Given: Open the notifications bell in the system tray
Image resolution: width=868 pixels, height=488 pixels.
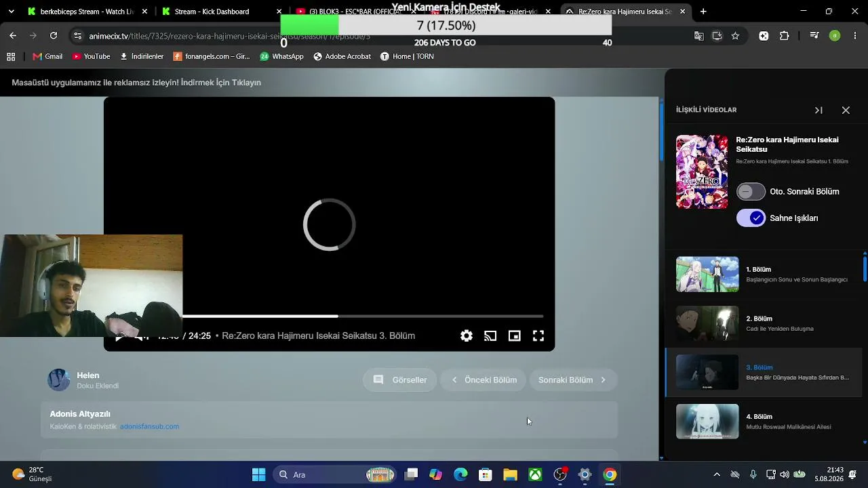Looking at the screenshot, I should pyautogui.click(x=853, y=474).
